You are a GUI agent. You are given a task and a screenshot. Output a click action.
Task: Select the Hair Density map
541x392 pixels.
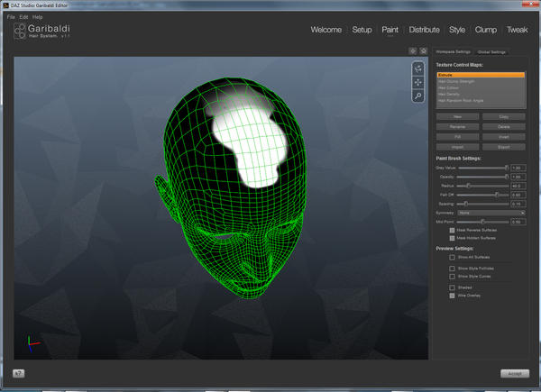[x=481, y=94]
